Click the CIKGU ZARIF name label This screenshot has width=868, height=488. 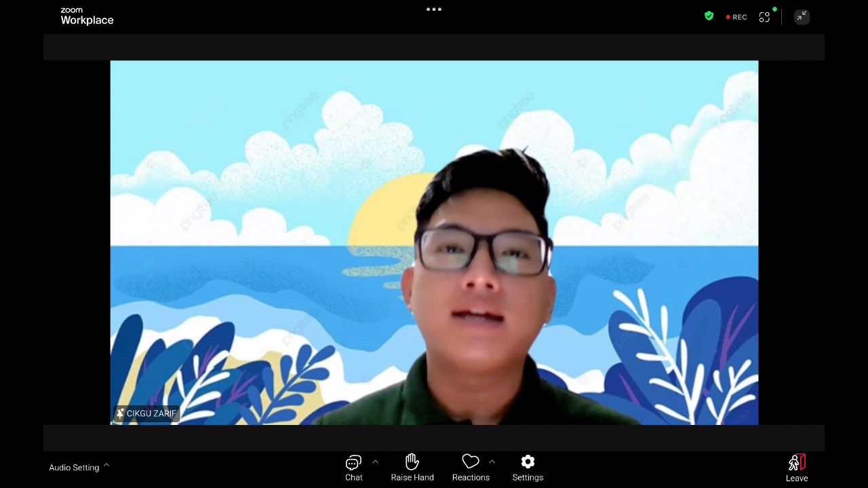coord(146,413)
